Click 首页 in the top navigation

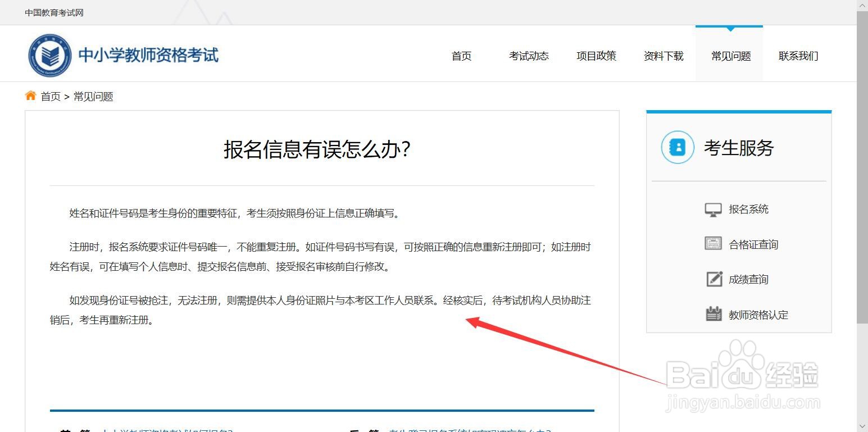pyautogui.click(x=461, y=56)
